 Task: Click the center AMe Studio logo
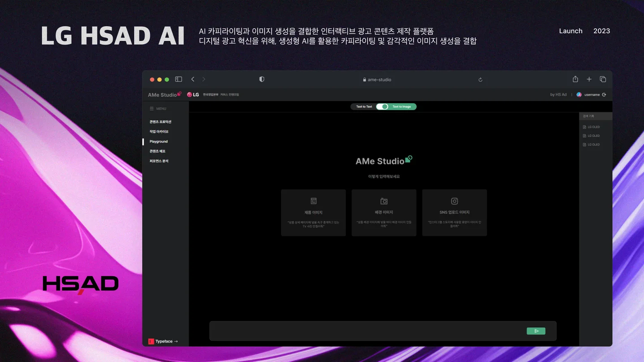point(384,160)
